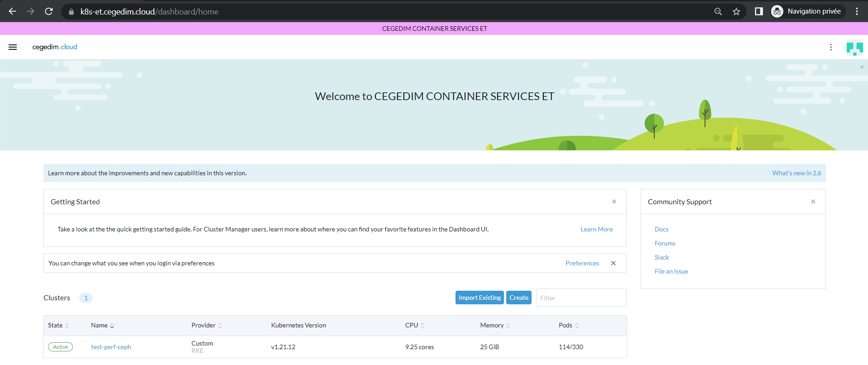Sort clusters by Name column
This screenshot has width=868, height=365.
tap(102, 325)
